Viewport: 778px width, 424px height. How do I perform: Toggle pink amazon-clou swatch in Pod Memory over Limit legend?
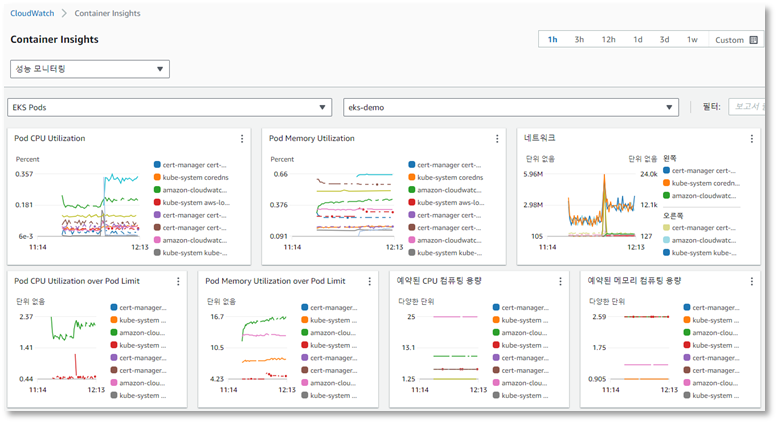(305, 383)
